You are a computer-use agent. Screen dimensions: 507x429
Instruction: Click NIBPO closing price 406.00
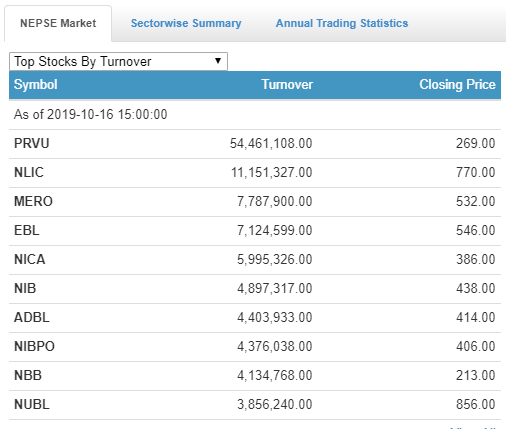(476, 346)
